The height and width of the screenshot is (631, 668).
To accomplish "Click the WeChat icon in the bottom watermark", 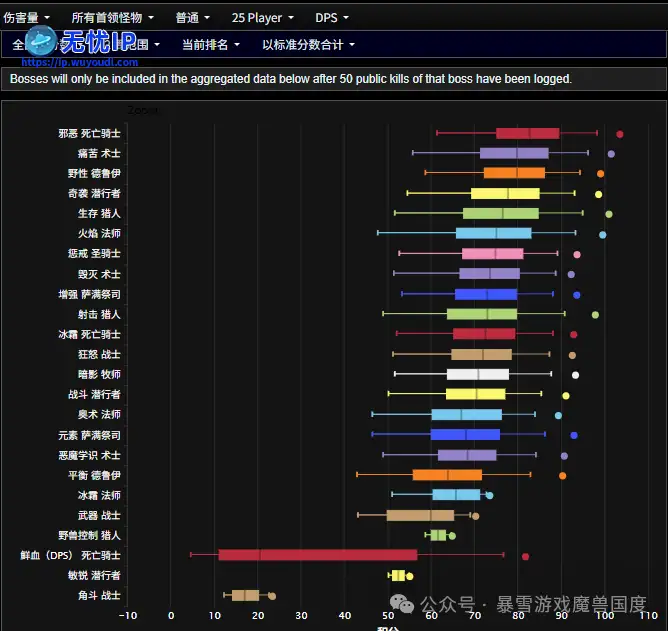I will point(404,604).
